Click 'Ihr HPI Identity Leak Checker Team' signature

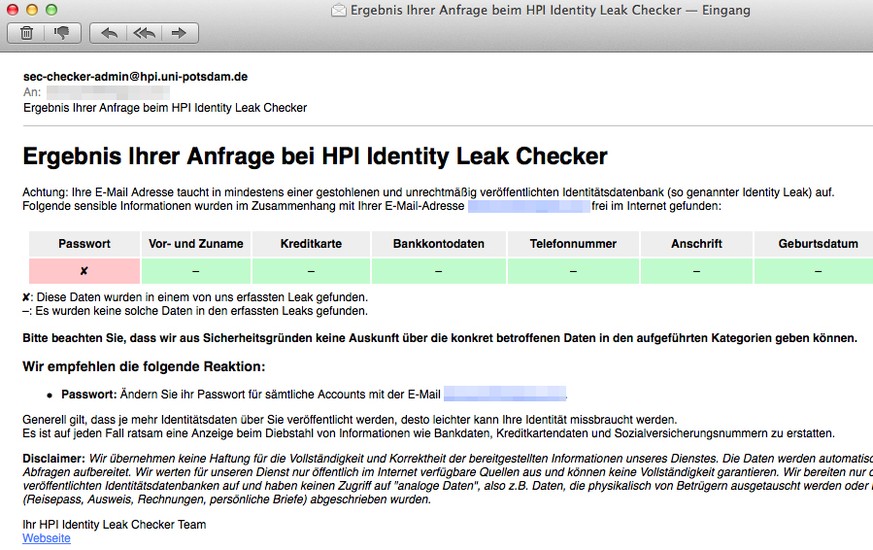pyautogui.click(x=114, y=524)
